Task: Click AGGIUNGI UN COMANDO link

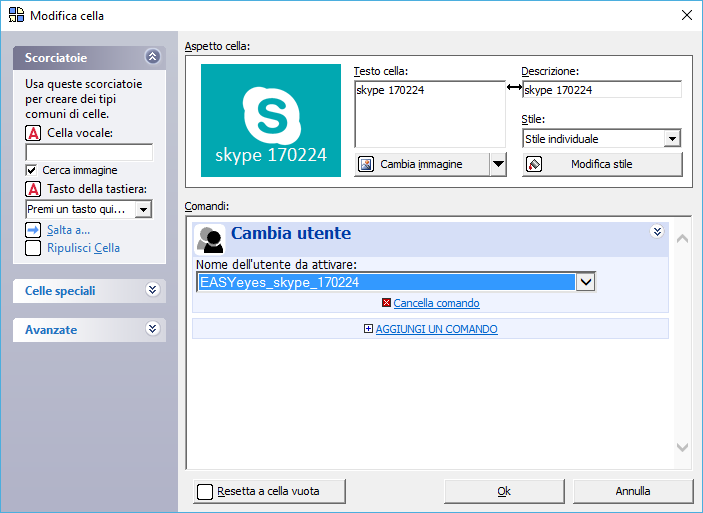Action: coord(436,329)
